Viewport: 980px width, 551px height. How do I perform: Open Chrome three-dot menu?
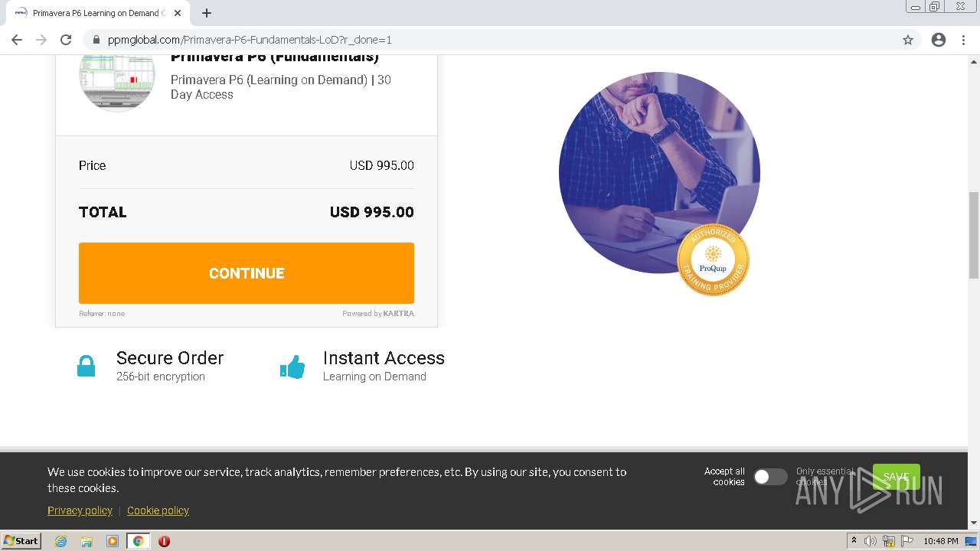tap(964, 40)
